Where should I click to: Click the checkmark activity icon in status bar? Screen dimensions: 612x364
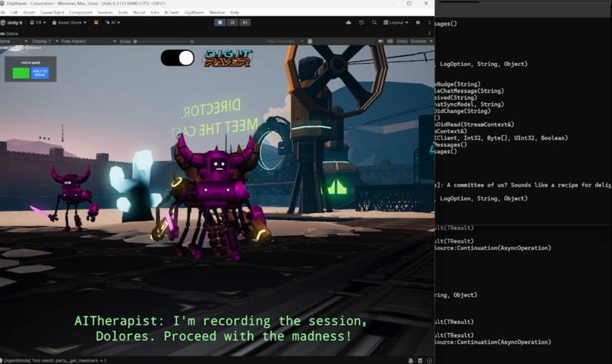[429, 360]
